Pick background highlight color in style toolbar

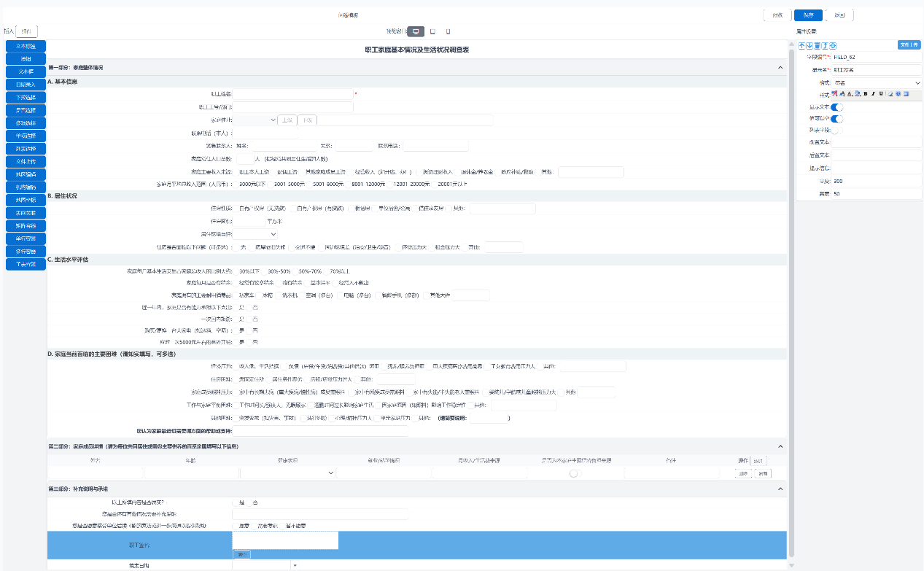point(857,94)
